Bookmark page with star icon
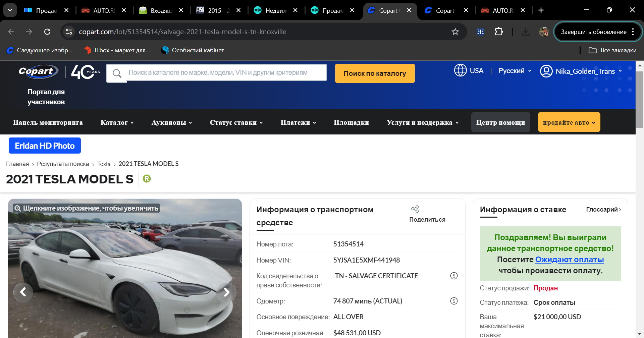 coord(455,32)
